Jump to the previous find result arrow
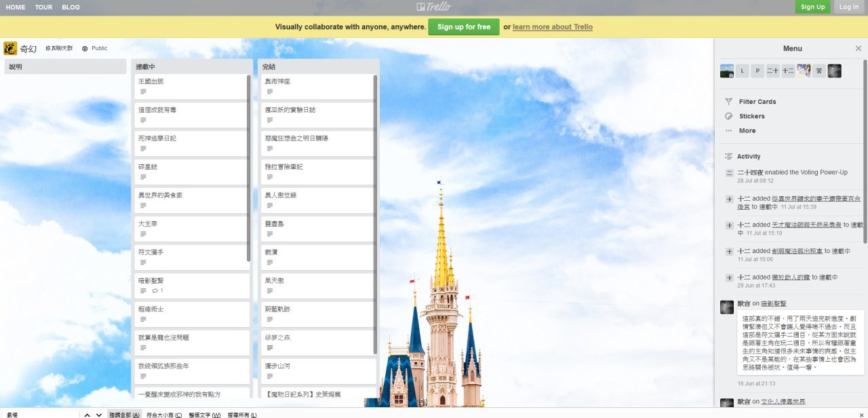This screenshot has width=868, height=418. click(x=87, y=415)
